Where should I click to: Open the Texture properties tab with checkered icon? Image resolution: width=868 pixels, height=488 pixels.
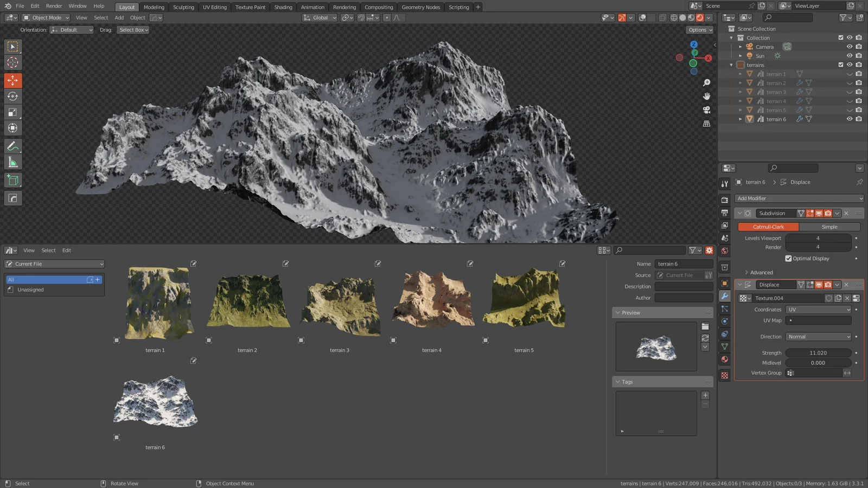click(724, 374)
